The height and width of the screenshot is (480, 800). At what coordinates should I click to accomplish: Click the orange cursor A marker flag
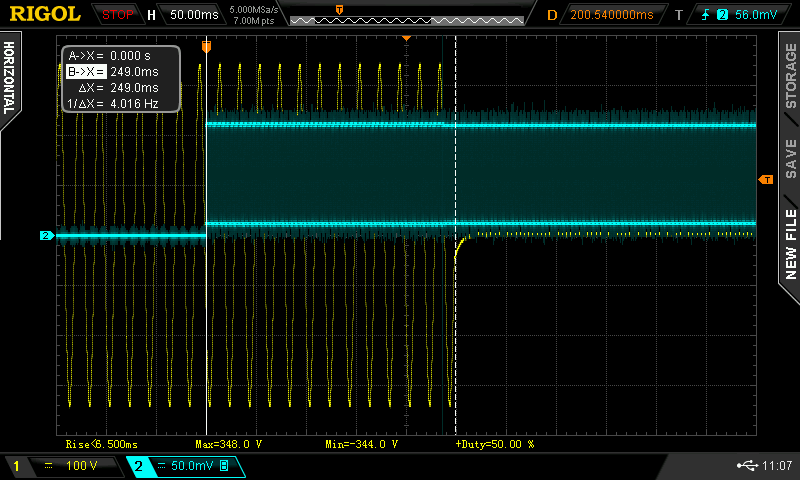(206, 47)
